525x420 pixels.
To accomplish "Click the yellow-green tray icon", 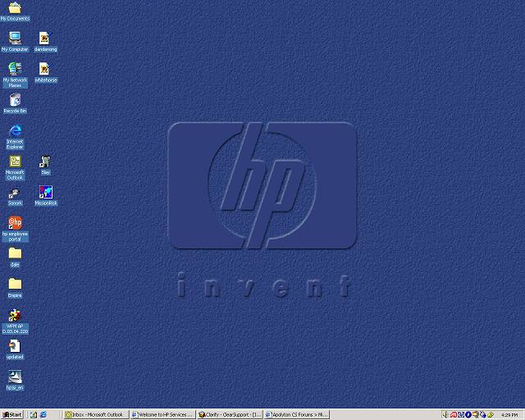I will click(x=491, y=414).
